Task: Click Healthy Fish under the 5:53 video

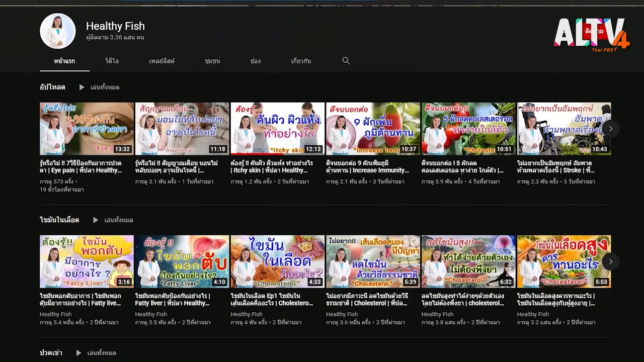Action: [533, 314]
